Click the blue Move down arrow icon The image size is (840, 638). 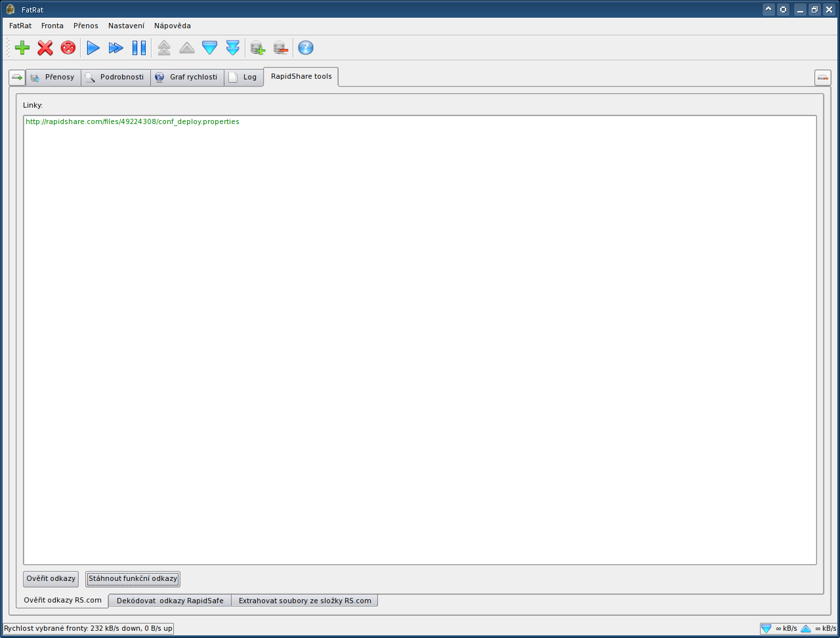coord(210,48)
